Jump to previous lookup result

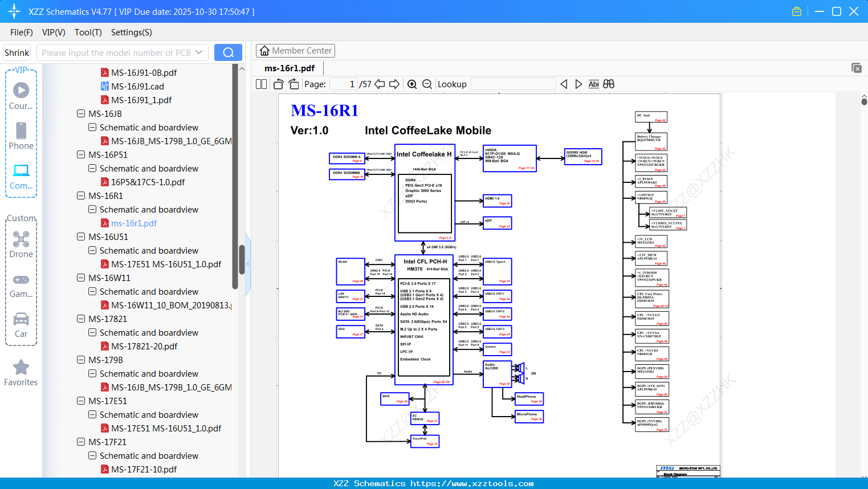(564, 84)
